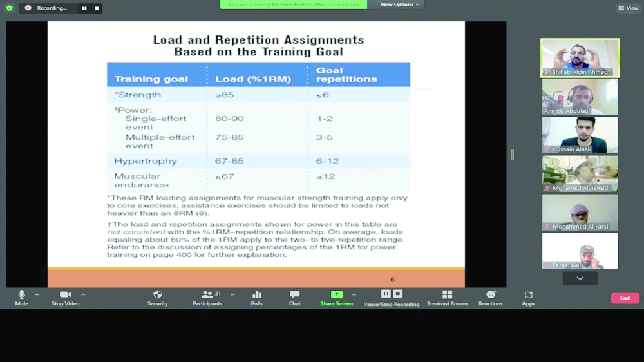Click muted mic icon on Mohammed Al Farsi
This screenshot has height=362, width=644.
[x=547, y=227]
